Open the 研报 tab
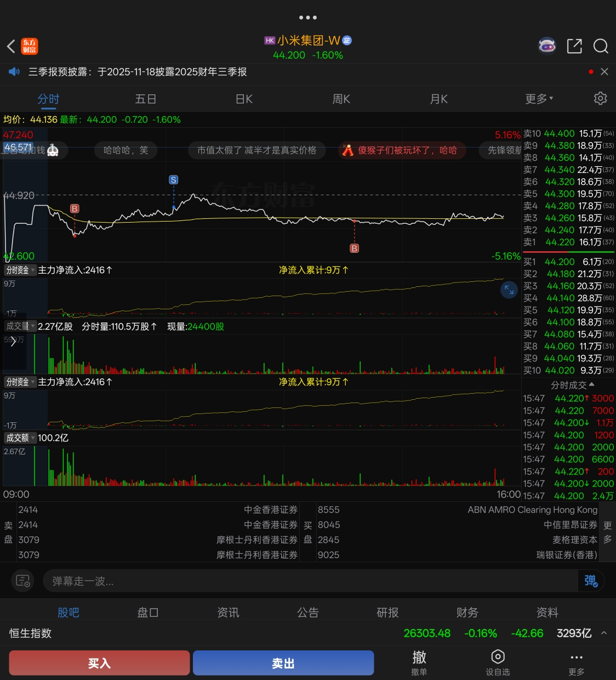Image resolution: width=616 pixels, height=680 pixels. [388, 613]
